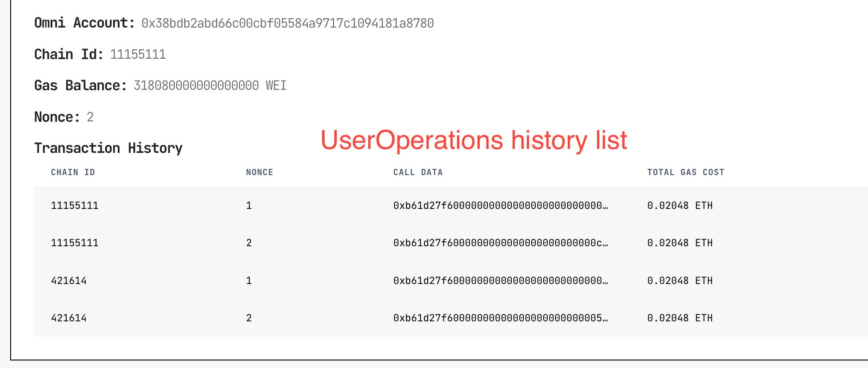Click call data in the 421614 nonce 1 row
The image size is (868, 368).
pos(501,280)
